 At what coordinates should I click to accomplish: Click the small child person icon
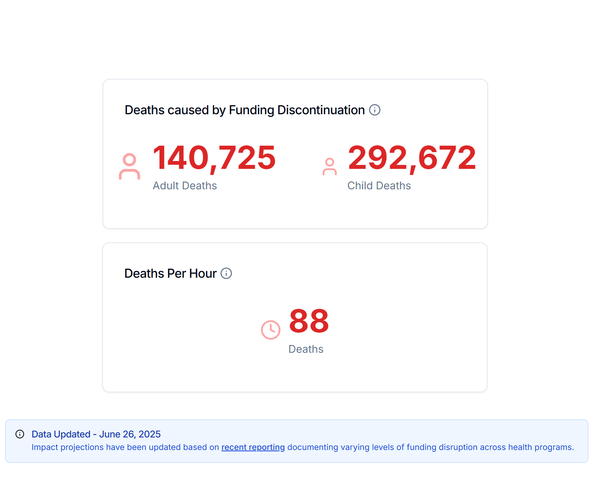tap(329, 167)
